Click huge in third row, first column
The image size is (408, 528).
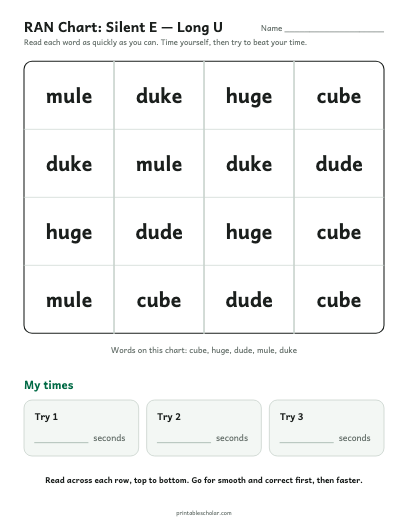click(x=69, y=233)
